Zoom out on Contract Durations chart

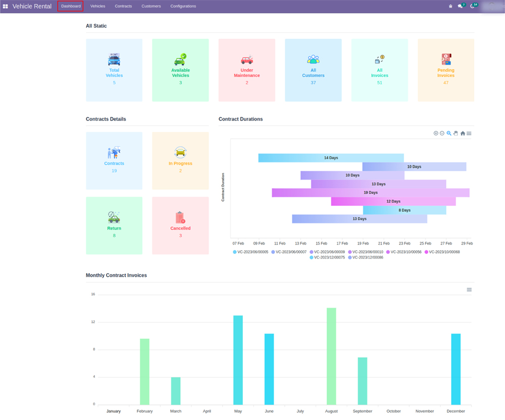442,133
